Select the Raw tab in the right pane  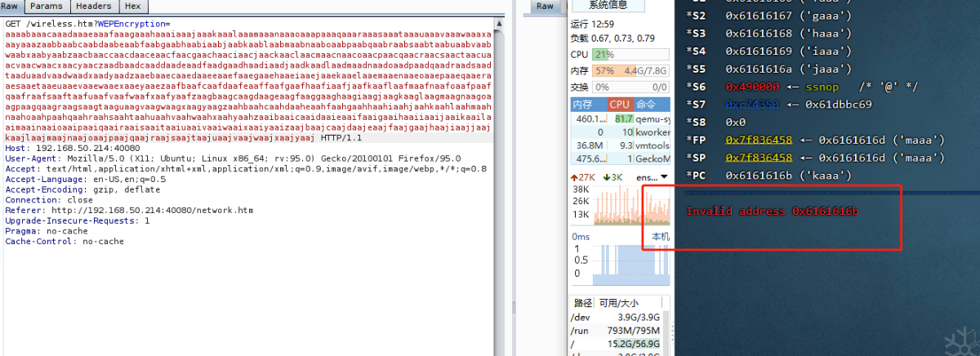click(546, 6)
